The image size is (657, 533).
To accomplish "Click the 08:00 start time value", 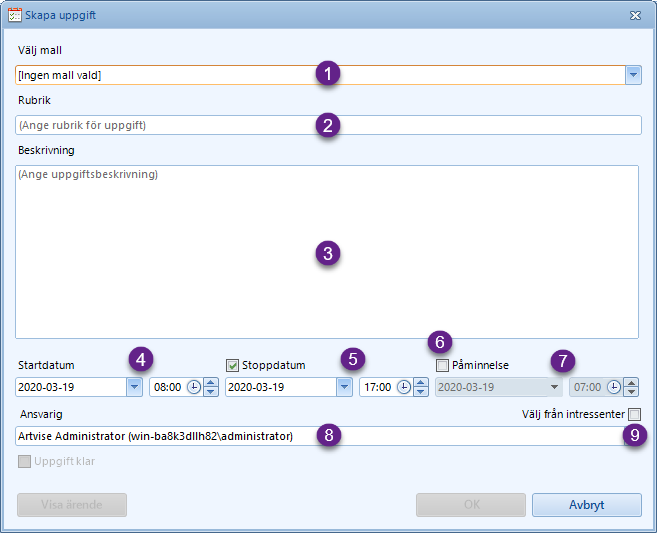I will (168, 387).
